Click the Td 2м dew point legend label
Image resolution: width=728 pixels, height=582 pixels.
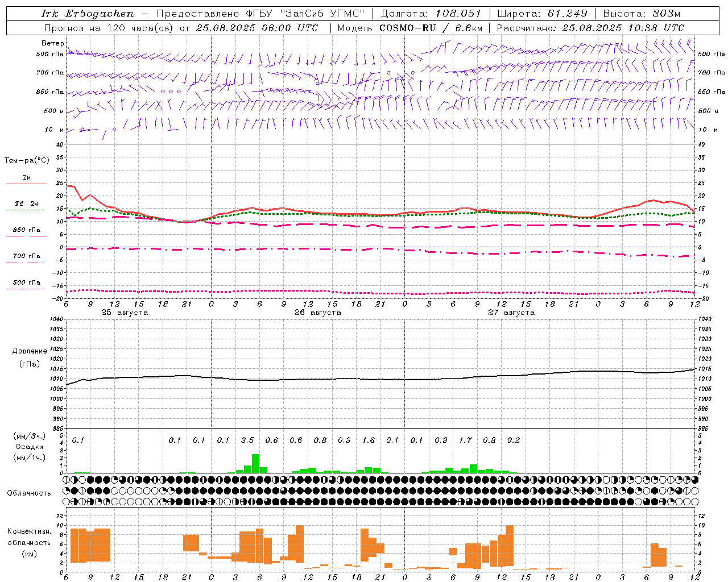(x=27, y=203)
